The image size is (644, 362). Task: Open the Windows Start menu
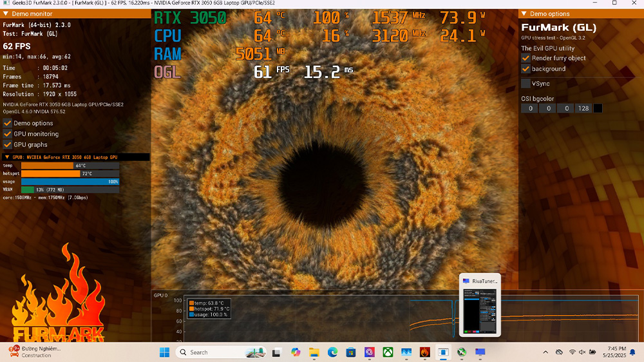tap(164, 352)
